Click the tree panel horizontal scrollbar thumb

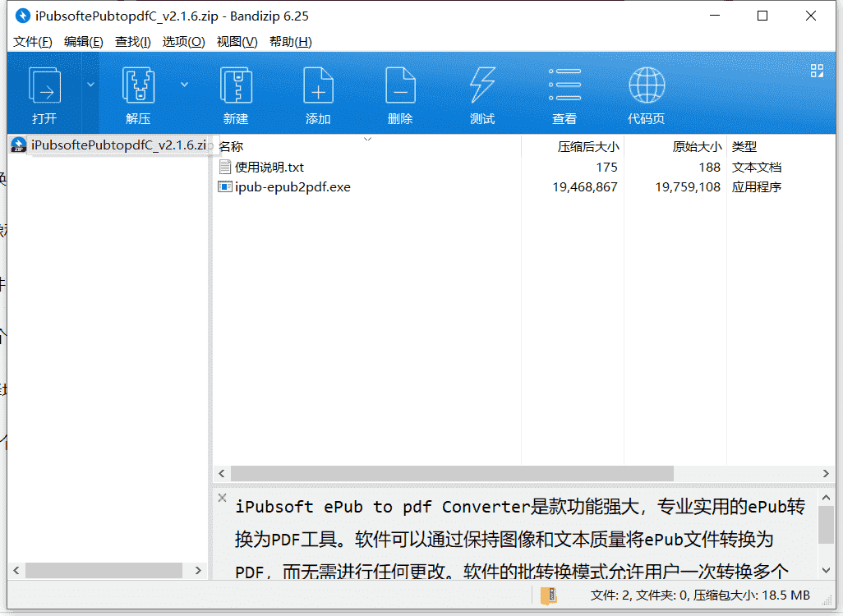104,570
